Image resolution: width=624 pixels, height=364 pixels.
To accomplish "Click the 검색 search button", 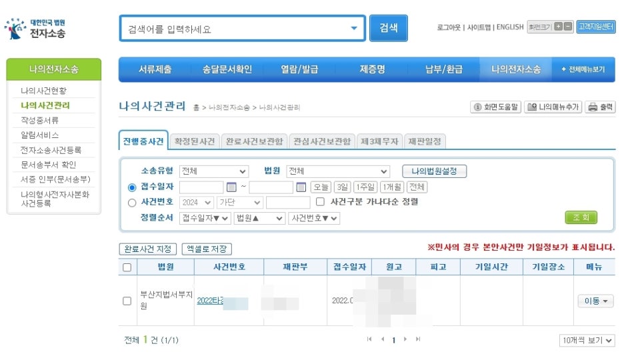I will coord(389,28).
